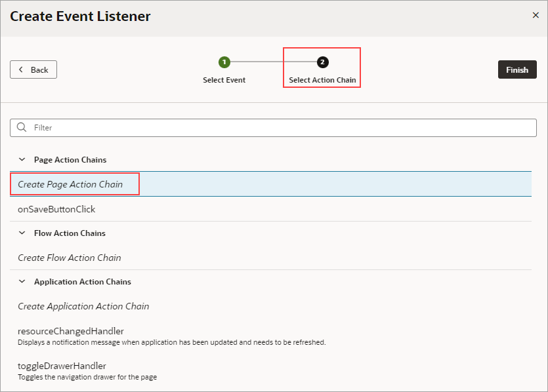
Task: Close the Create Event Listener dialog
Action: [536, 15]
